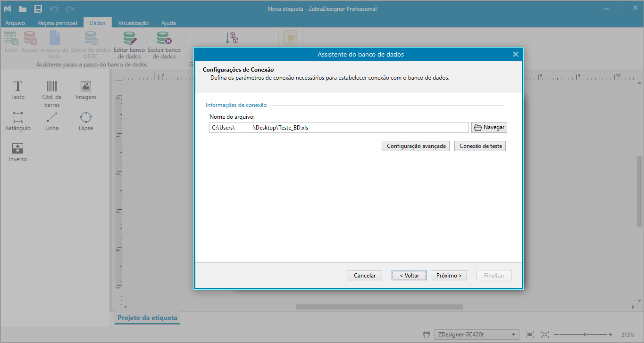Select the Cód. de barras tool
The height and width of the screenshot is (343, 644).
click(51, 90)
